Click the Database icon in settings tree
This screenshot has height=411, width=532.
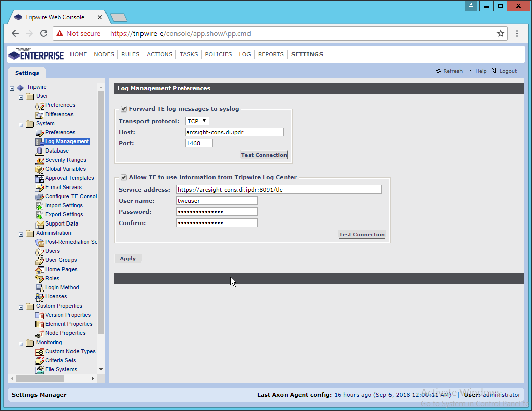(40, 151)
